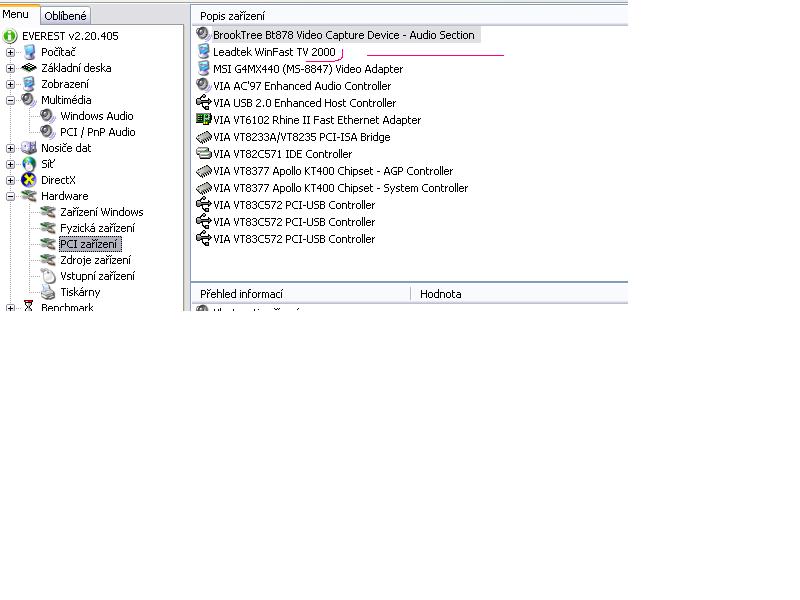This screenshot has width=800, height=600.
Task: Click the VT82C571 IDE Controller drive icon
Action: pyautogui.click(x=204, y=154)
